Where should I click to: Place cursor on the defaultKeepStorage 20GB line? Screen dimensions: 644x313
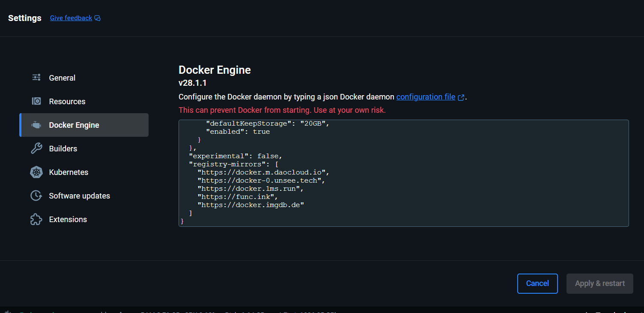[x=268, y=123]
